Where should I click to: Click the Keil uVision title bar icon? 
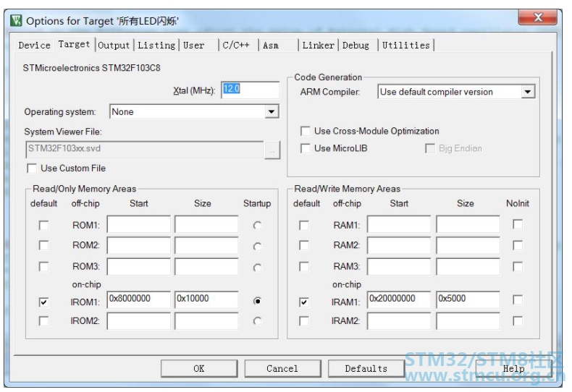(x=16, y=20)
